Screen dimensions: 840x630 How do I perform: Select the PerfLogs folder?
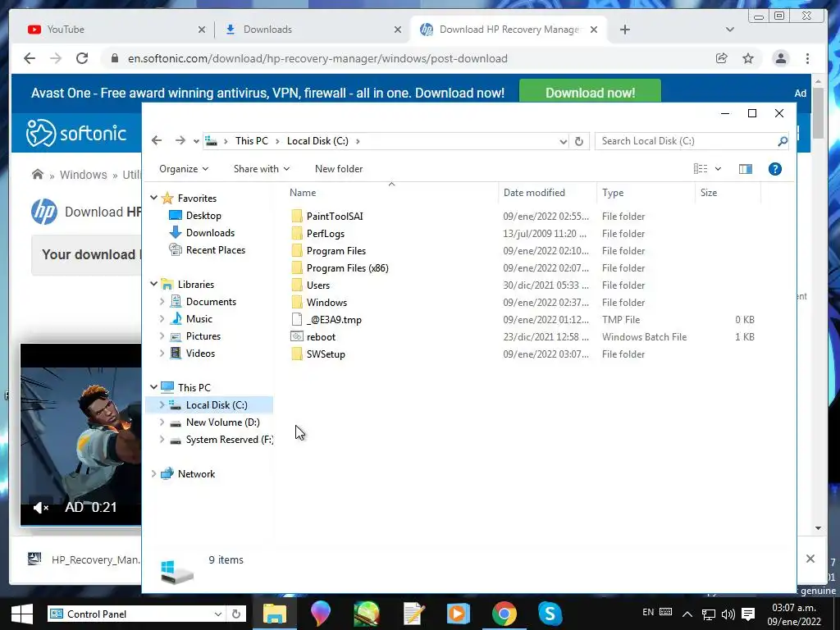[x=325, y=233]
